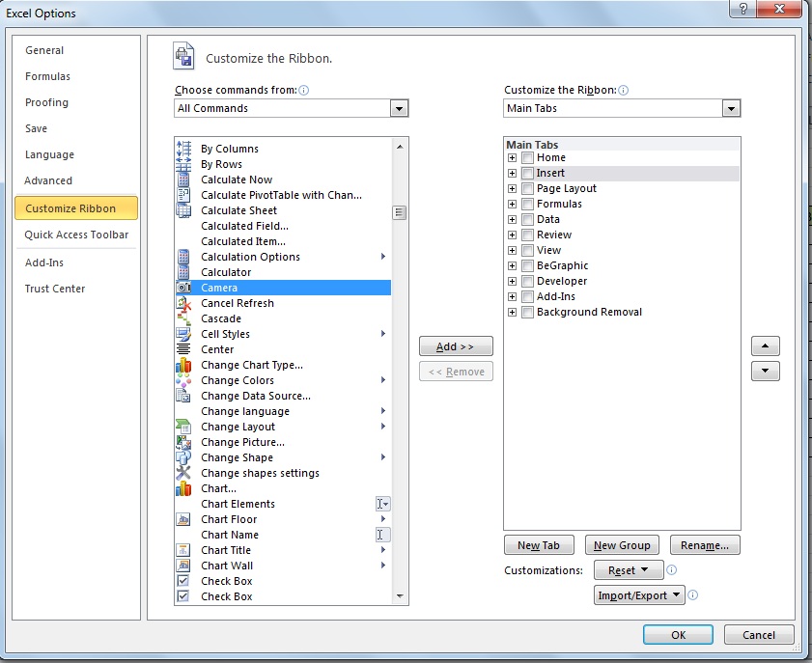Enable the Developer tab checkbox
The height and width of the screenshot is (663, 812).
click(x=525, y=281)
